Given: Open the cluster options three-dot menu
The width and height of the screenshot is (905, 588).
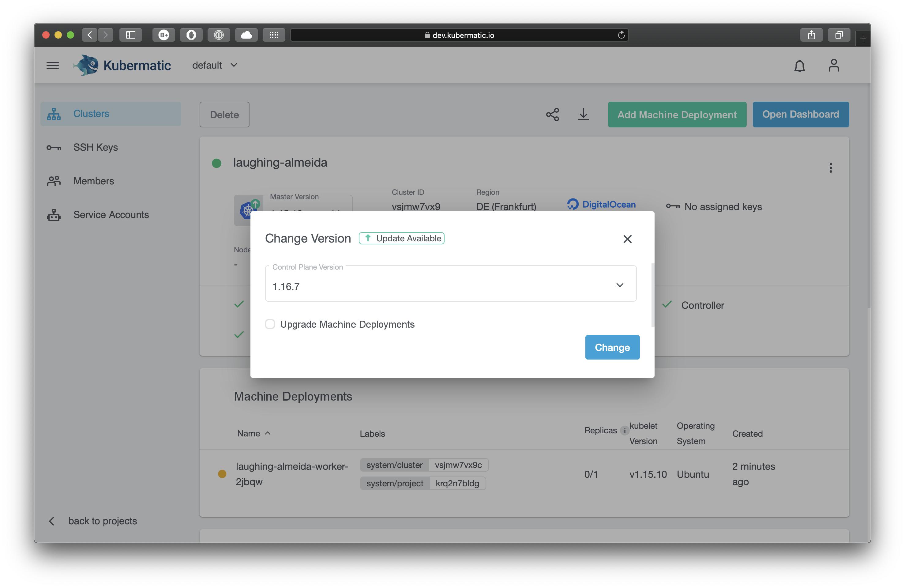Looking at the screenshot, I should [x=831, y=168].
